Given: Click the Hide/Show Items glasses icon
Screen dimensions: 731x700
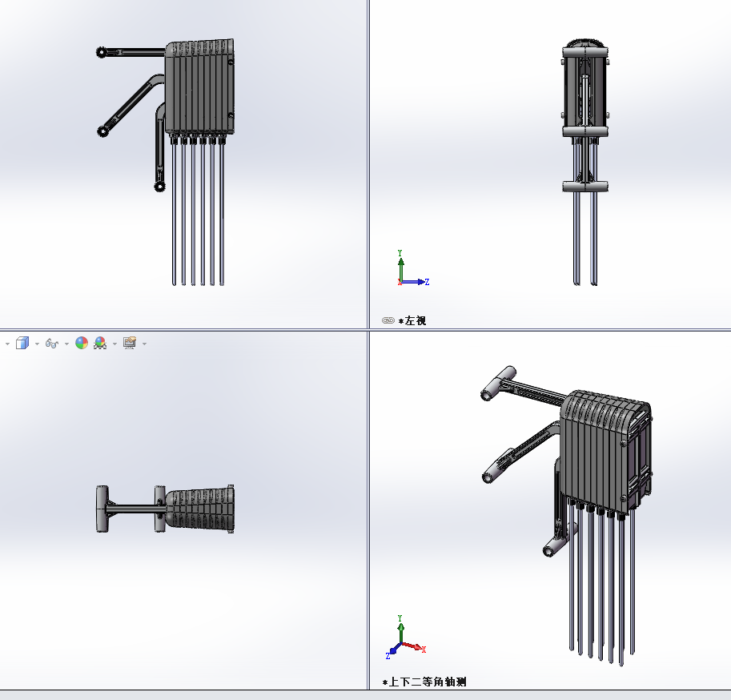Looking at the screenshot, I should point(52,344).
